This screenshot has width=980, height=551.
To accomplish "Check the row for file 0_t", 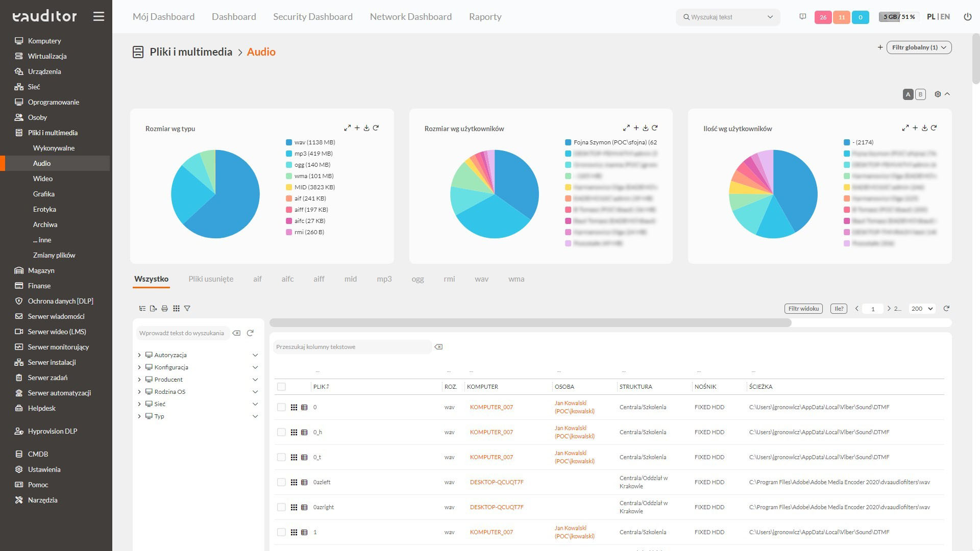I will [x=281, y=457].
